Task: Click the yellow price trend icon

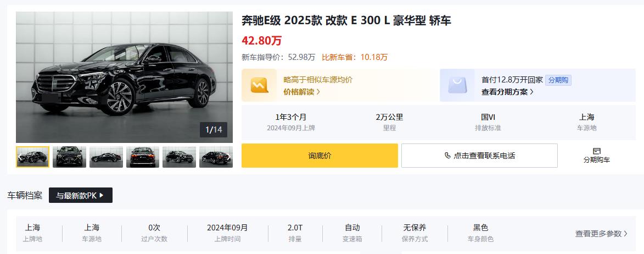Action: click(x=259, y=85)
